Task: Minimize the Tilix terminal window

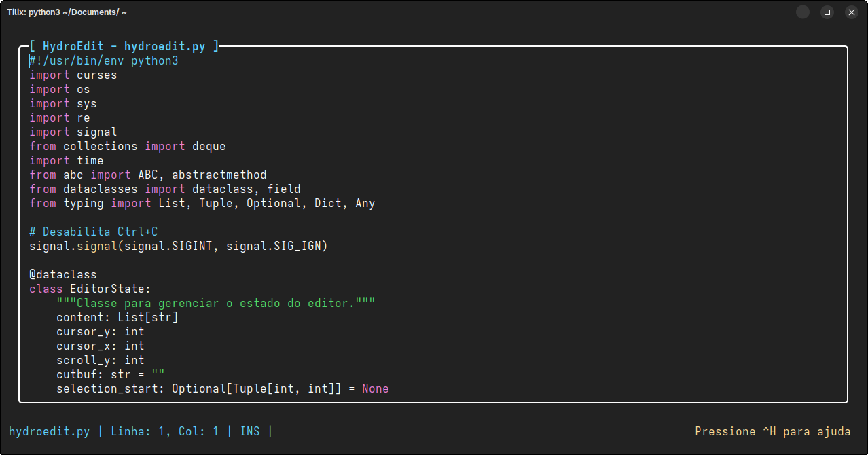Action: point(803,12)
